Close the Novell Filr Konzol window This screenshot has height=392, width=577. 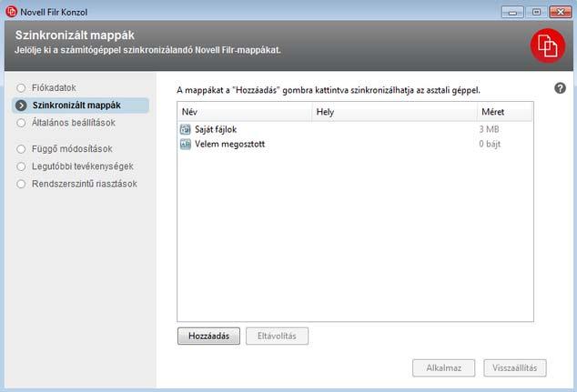[x=560, y=12]
